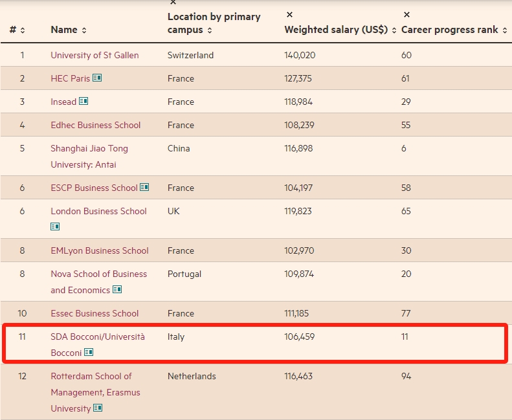Open Rotterdam School of Management link
The height and width of the screenshot is (420, 512).
95,392
